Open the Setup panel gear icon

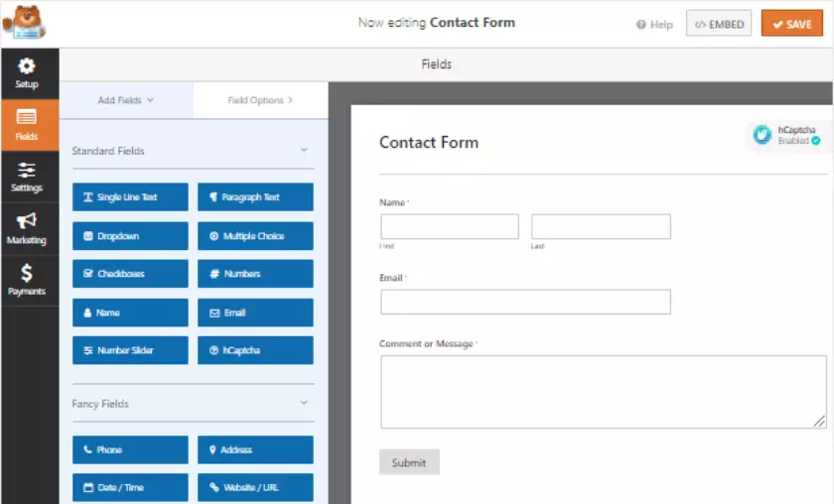[x=27, y=66]
